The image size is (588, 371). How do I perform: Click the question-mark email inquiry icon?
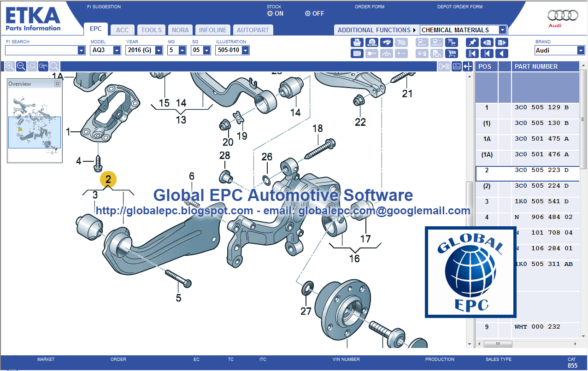pyautogui.click(x=401, y=42)
